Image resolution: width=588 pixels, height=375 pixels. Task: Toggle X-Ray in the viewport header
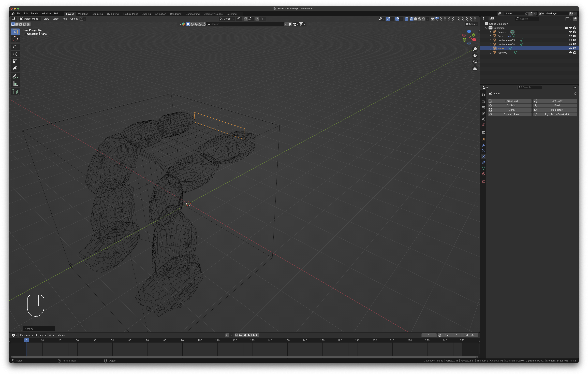point(406,19)
